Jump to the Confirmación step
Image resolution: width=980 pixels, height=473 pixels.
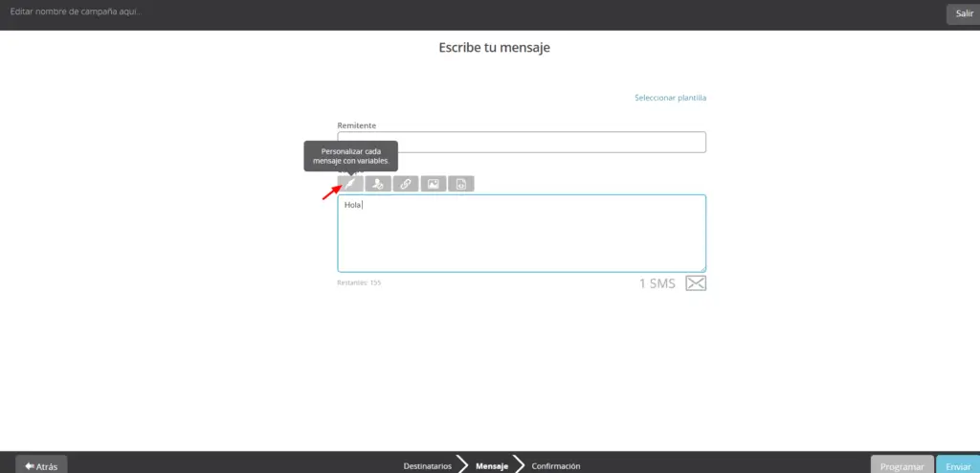[x=556, y=466]
